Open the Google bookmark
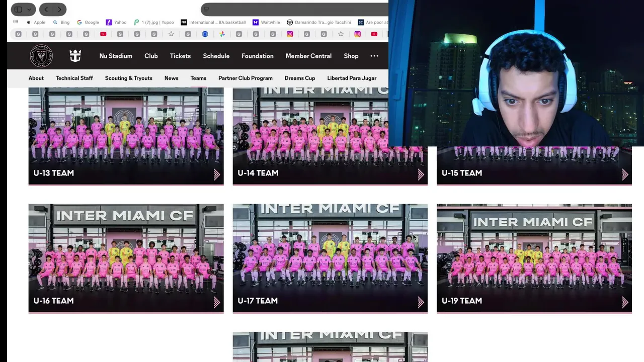 (88, 22)
